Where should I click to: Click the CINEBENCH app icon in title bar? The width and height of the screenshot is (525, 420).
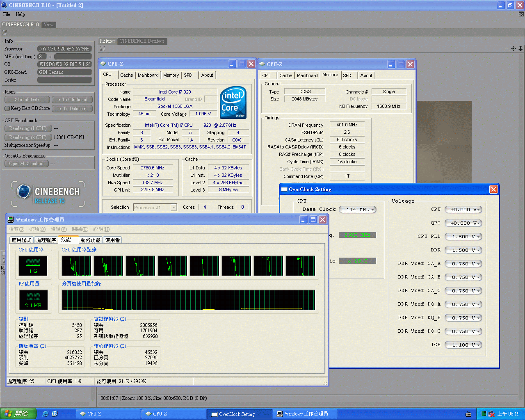[4, 5]
